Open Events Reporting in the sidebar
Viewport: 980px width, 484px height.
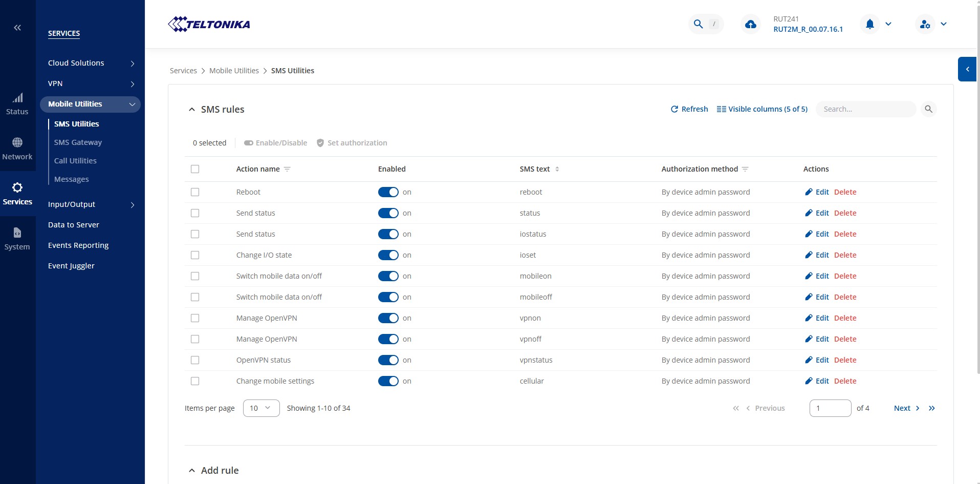click(x=78, y=245)
